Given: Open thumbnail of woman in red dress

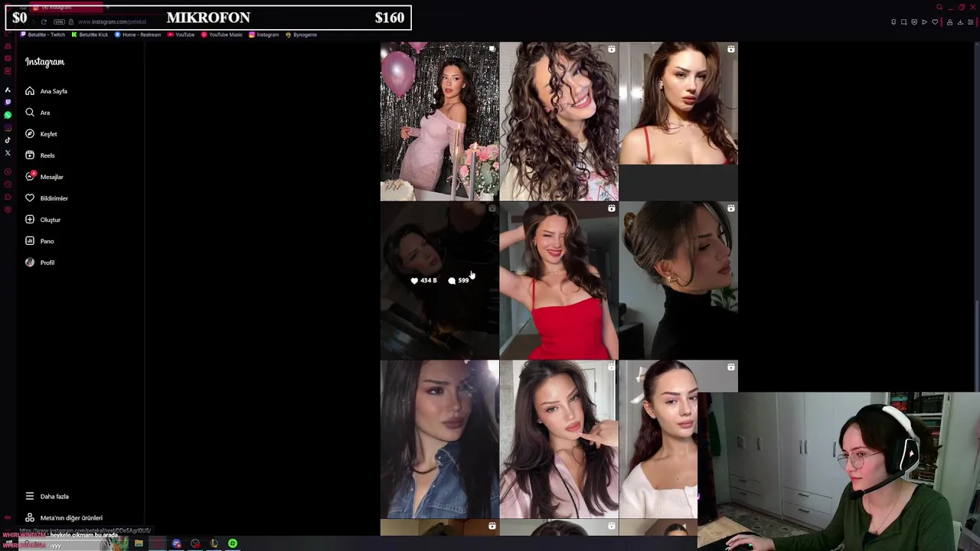Looking at the screenshot, I should (x=559, y=280).
